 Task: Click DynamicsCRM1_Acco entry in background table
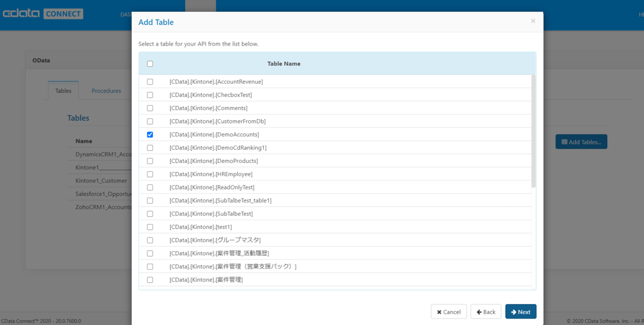(x=104, y=154)
